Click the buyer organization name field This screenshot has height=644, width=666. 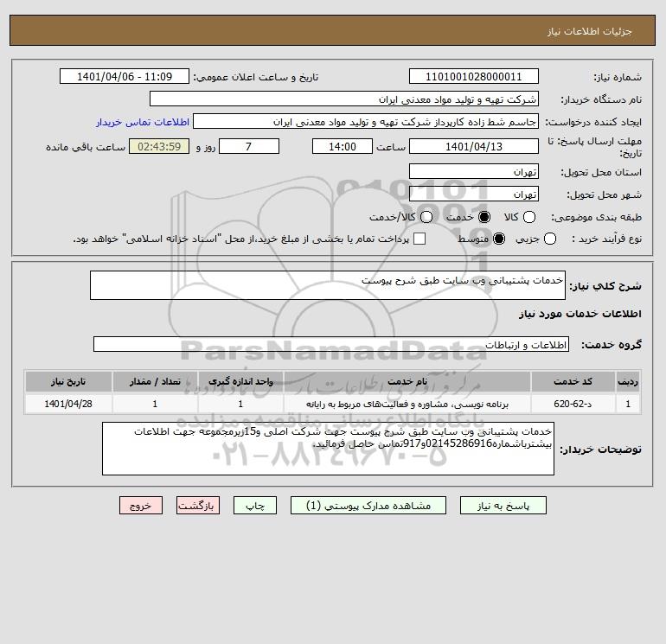point(344,99)
